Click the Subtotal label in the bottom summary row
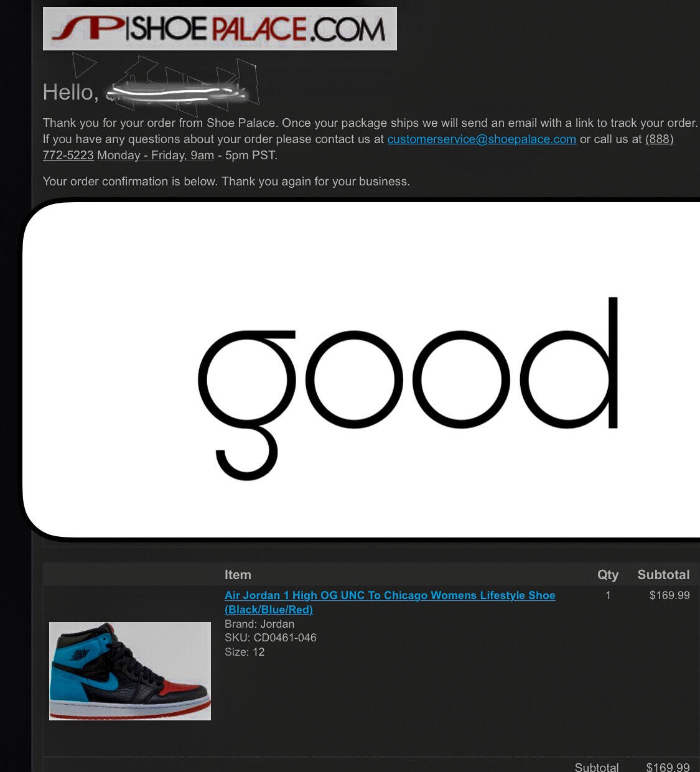The height and width of the screenshot is (772, 700). click(597, 767)
